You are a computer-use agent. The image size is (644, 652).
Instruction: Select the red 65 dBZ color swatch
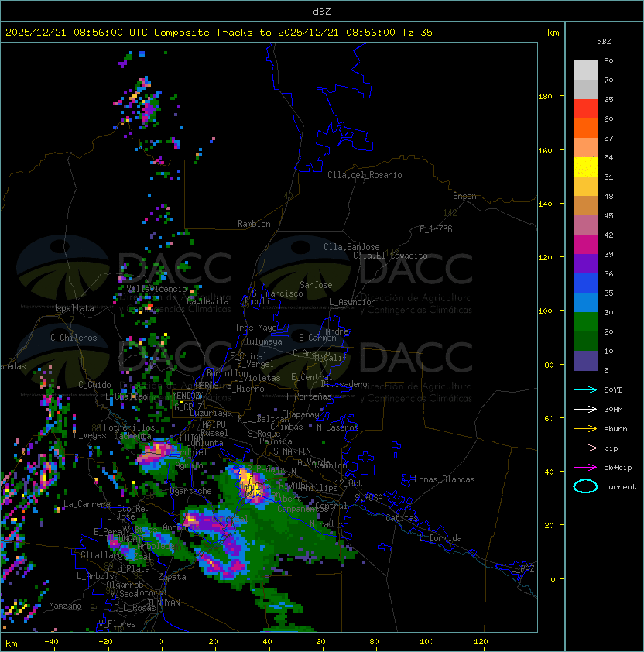click(x=585, y=109)
